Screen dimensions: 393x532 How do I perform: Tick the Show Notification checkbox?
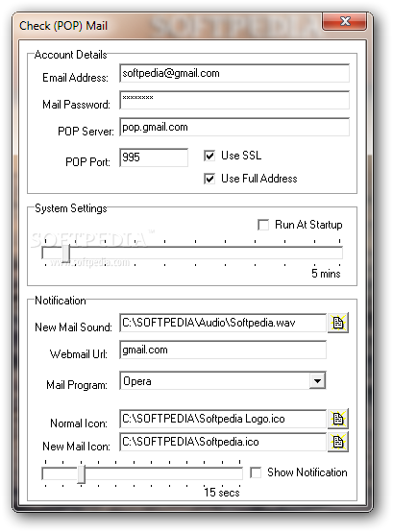pos(256,472)
